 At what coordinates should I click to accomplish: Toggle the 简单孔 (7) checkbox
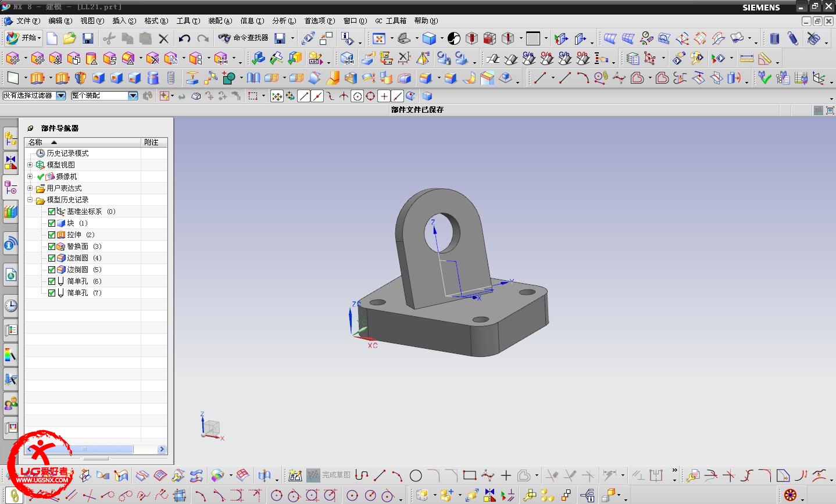(x=52, y=293)
